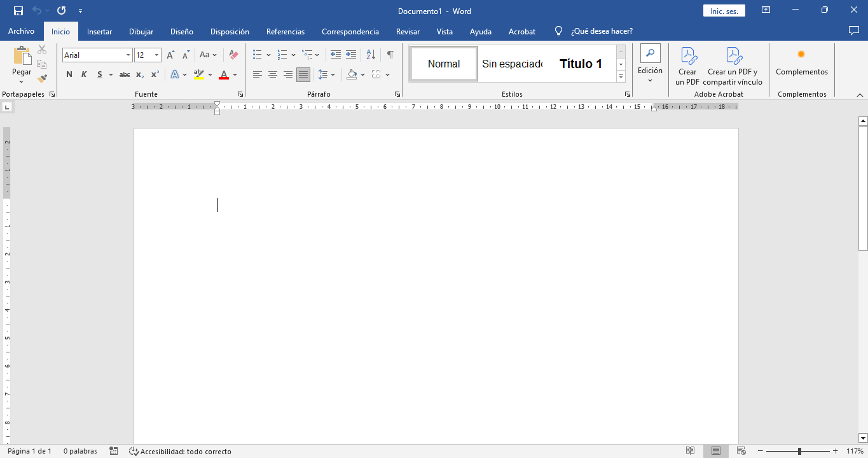Click the ¿Qué desea hacer? search box

602,31
